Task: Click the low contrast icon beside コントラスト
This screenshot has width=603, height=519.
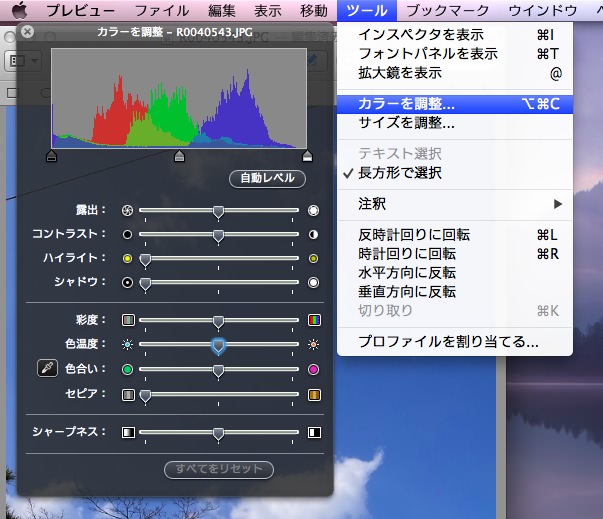Action: (x=127, y=234)
